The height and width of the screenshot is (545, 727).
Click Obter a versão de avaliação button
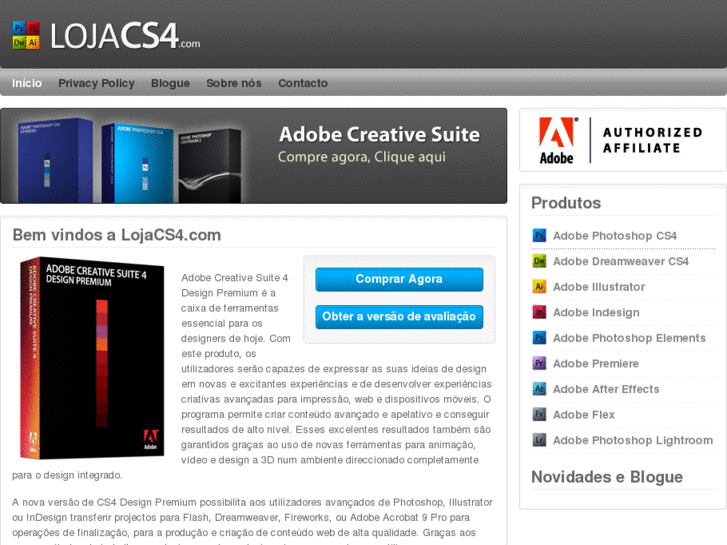pos(399,317)
